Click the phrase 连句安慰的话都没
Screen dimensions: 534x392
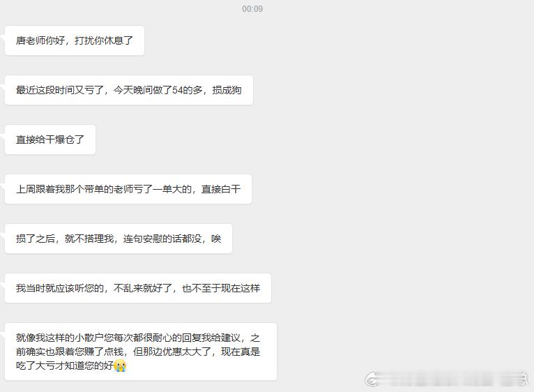(162, 239)
